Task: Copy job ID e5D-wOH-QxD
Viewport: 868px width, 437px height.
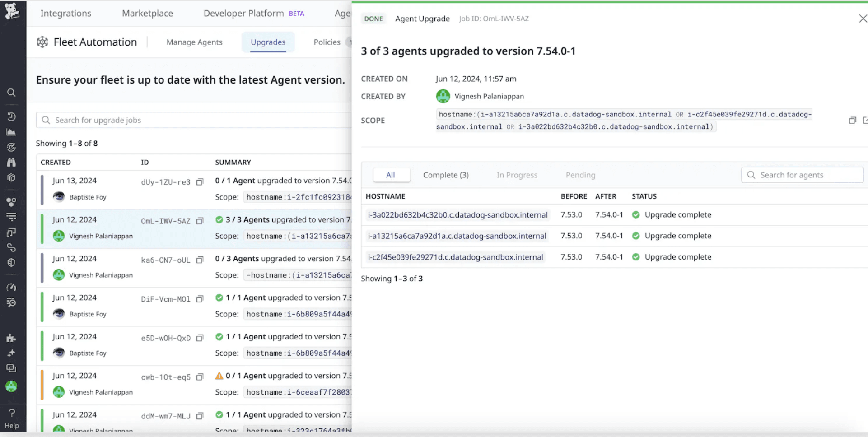Action: click(200, 338)
